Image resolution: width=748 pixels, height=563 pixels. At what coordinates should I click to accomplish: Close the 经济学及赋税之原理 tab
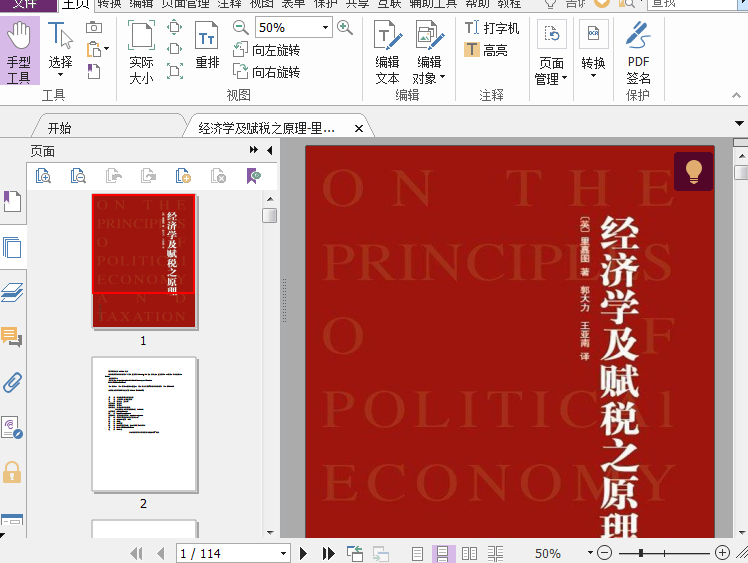(359, 128)
